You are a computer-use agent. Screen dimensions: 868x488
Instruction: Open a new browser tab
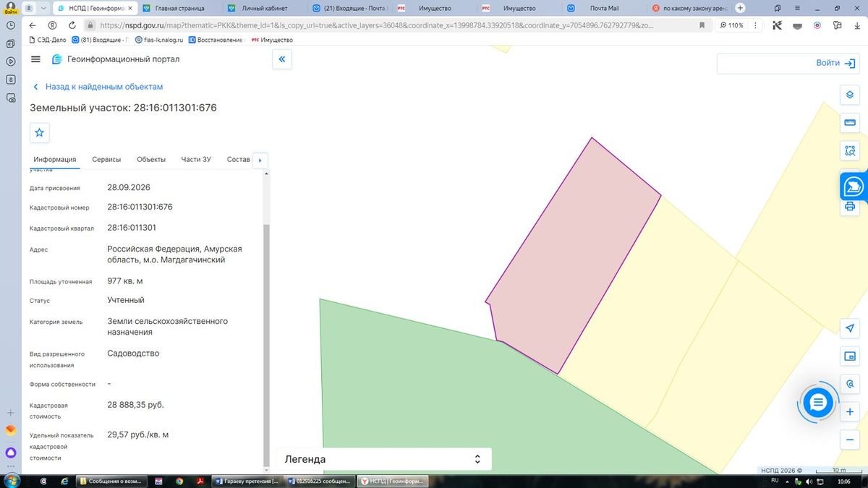[x=740, y=8]
